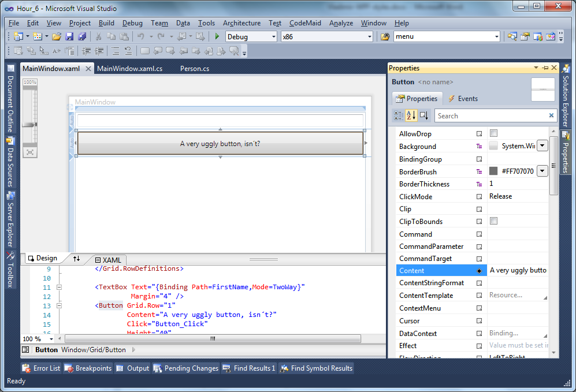Collapse the Button XAML element
576x392 pixels.
59,305
